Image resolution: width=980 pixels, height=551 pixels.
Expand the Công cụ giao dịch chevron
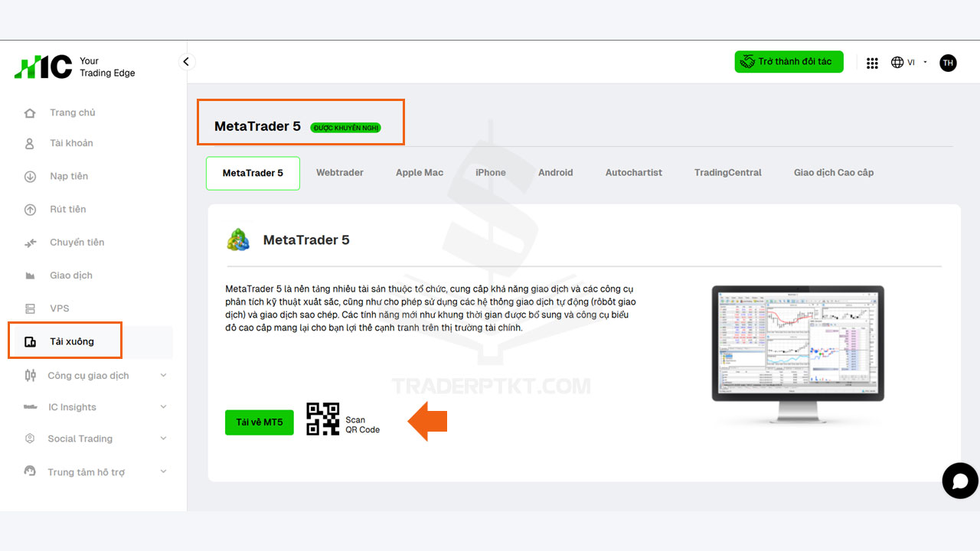coord(163,375)
